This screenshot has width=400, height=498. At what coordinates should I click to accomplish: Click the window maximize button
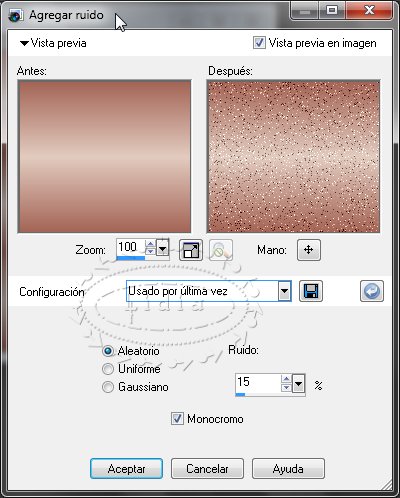pyautogui.click(x=332, y=11)
